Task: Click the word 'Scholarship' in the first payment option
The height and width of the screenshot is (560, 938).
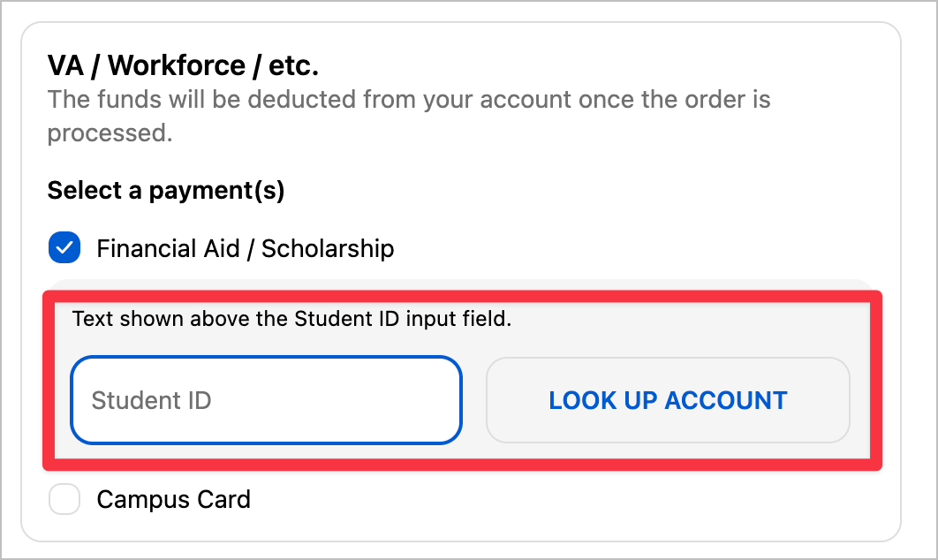Action: click(x=328, y=248)
